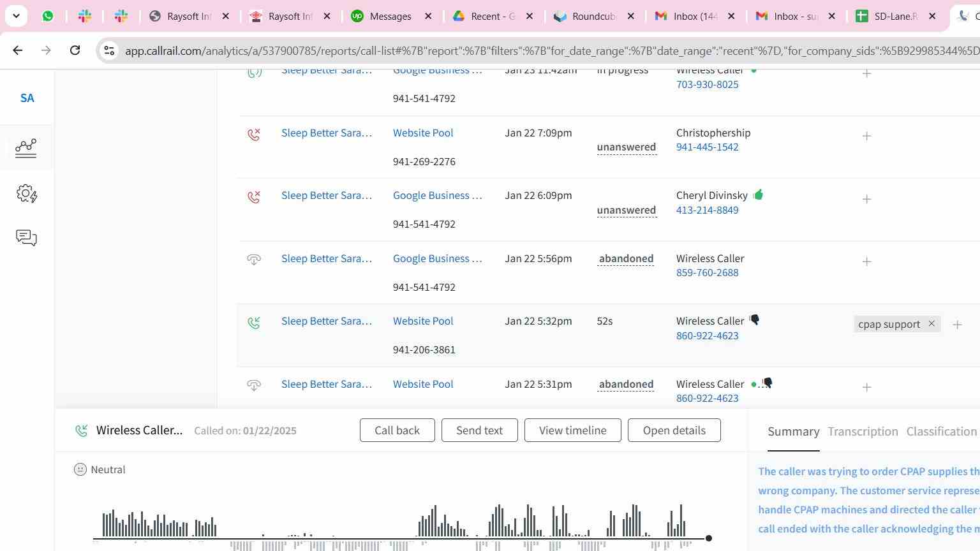The height and width of the screenshot is (551, 980).
Task: Close the Roundcube browser tab
Action: 631,17
